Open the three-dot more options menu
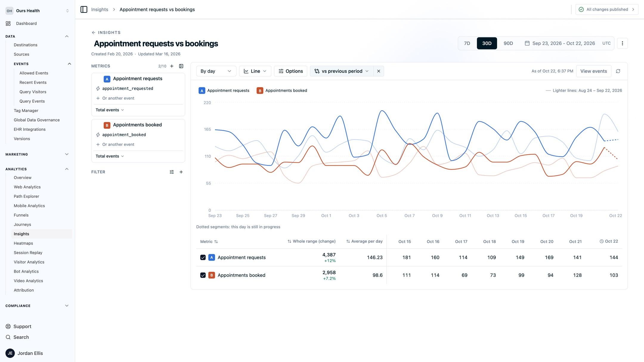The height and width of the screenshot is (362, 644). click(x=622, y=43)
